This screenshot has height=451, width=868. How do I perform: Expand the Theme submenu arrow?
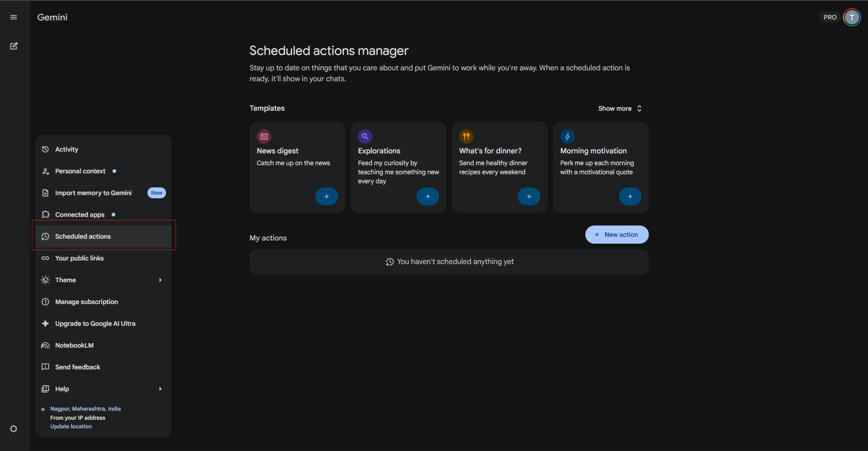click(x=160, y=280)
